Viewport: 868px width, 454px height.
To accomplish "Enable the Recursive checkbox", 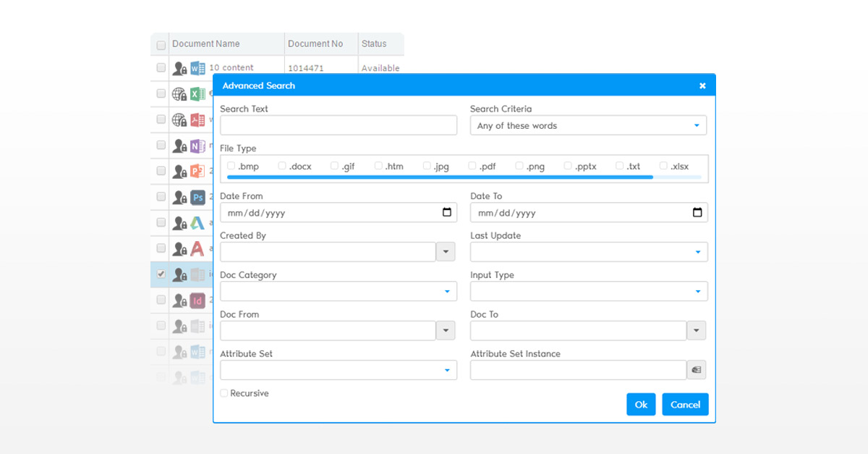I will click(224, 392).
